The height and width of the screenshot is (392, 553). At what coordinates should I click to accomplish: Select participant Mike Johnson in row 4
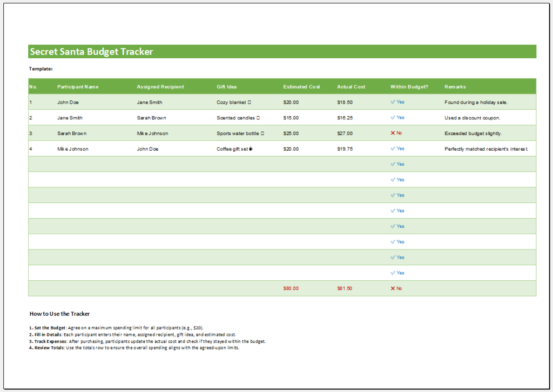click(x=73, y=149)
